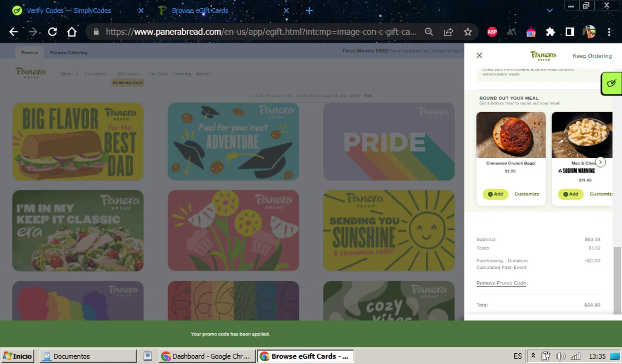
Task: Open the red store extension icon
Action: tap(531, 32)
